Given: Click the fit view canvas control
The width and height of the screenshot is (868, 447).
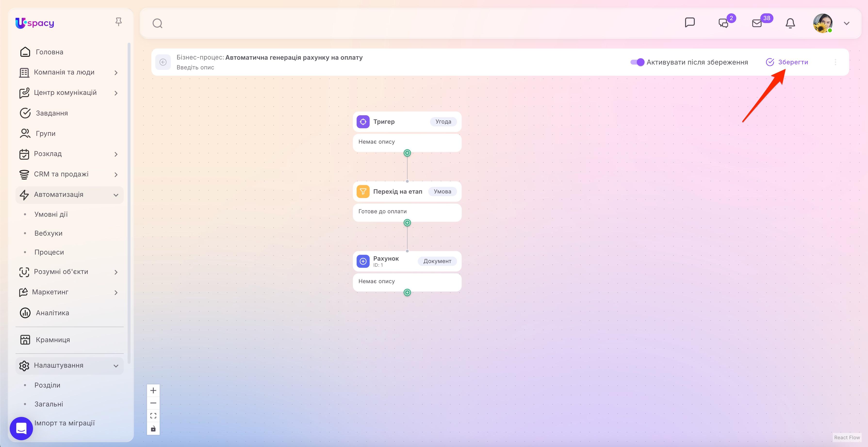Looking at the screenshot, I should pos(153,416).
